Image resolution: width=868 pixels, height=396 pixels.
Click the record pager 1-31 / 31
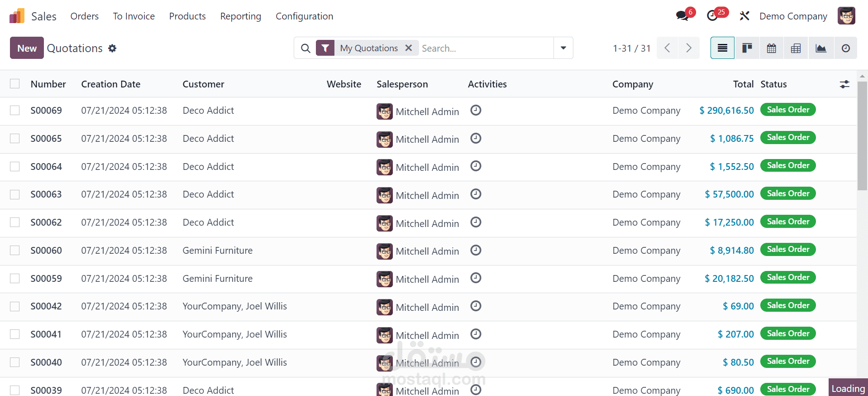click(632, 48)
